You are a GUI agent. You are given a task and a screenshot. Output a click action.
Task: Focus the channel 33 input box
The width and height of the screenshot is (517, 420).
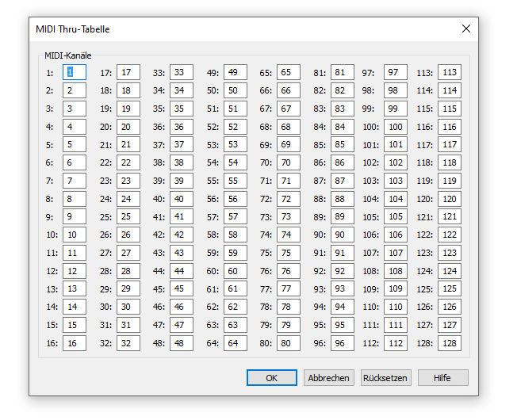tap(182, 72)
